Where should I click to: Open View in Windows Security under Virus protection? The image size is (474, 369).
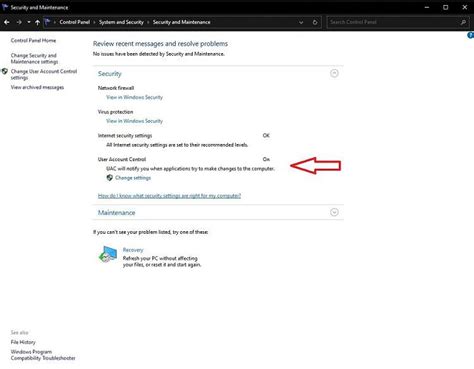134,121
